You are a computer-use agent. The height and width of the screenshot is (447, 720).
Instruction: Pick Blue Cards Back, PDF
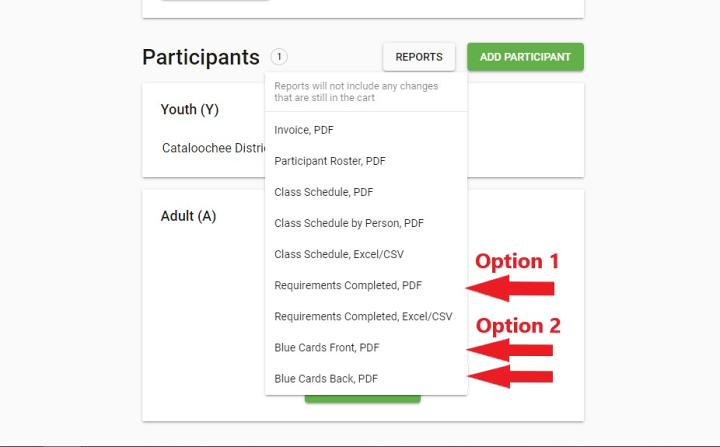pos(326,378)
